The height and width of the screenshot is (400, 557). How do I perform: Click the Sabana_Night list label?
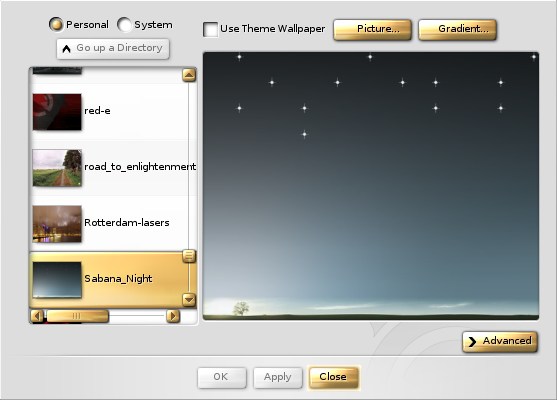(118, 279)
